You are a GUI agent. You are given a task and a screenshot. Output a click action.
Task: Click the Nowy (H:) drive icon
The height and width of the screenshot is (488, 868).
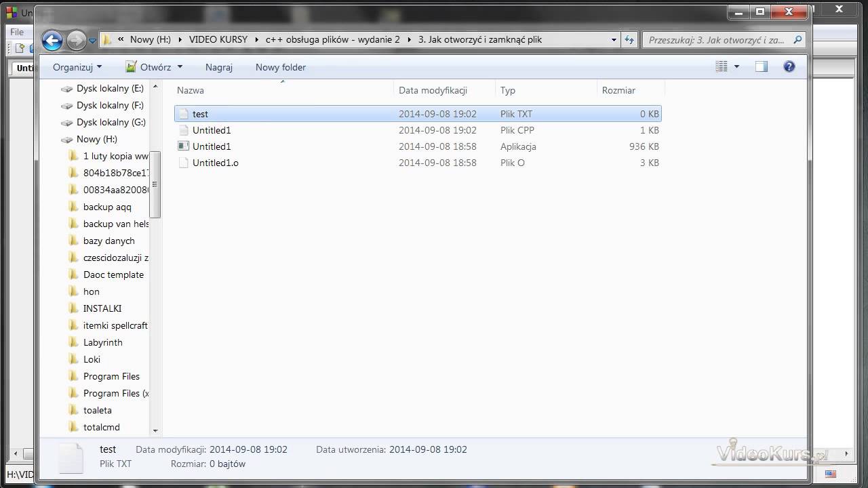[x=66, y=140]
